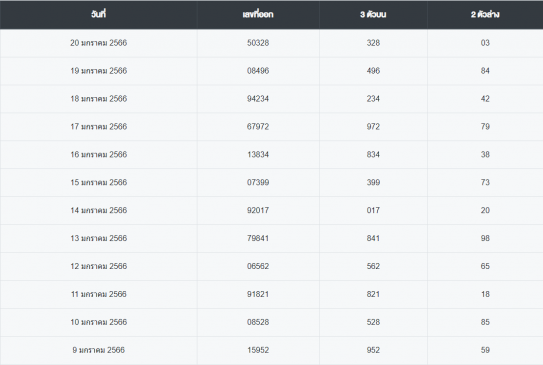The width and height of the screenshot is (543, 365).
Task: Click the 2 ตัวล่าง column header
Action: click(x=485, y=14)
